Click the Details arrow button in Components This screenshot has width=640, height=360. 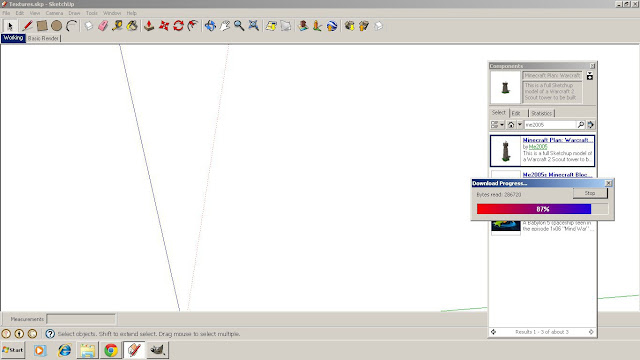591,125
